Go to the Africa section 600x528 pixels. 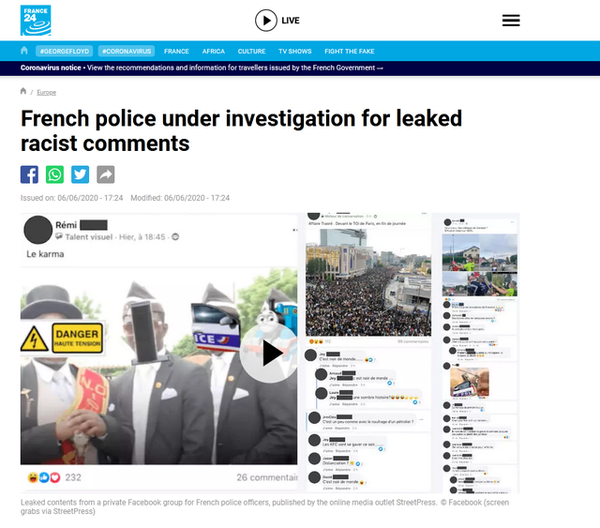pyautogui.click(x=214, y=51)
